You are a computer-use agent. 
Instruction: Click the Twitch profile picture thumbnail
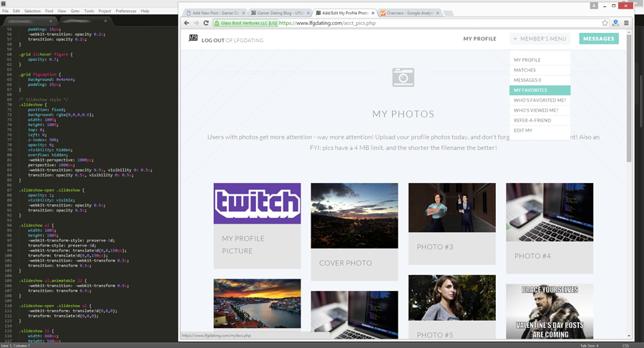[x=257, y=204]
